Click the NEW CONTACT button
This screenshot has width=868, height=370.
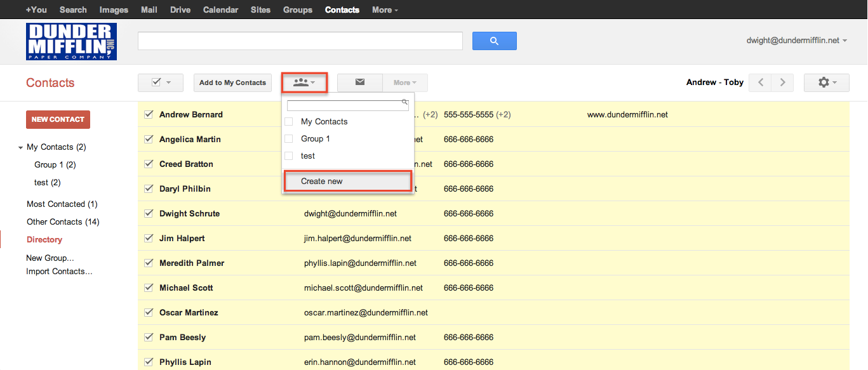point(58,119)
